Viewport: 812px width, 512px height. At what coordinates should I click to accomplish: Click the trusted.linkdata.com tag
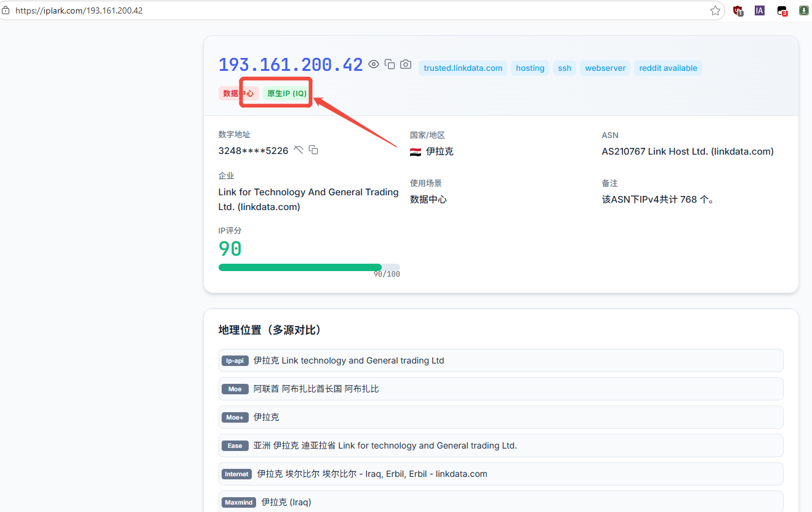tap(463, 68)
